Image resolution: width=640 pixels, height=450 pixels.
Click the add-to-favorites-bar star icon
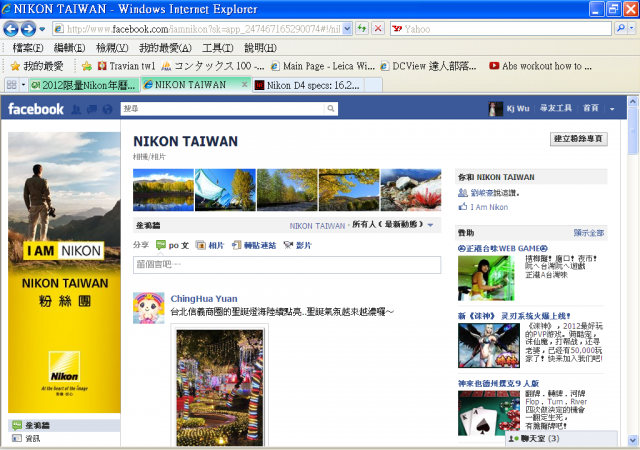[87, 66]
